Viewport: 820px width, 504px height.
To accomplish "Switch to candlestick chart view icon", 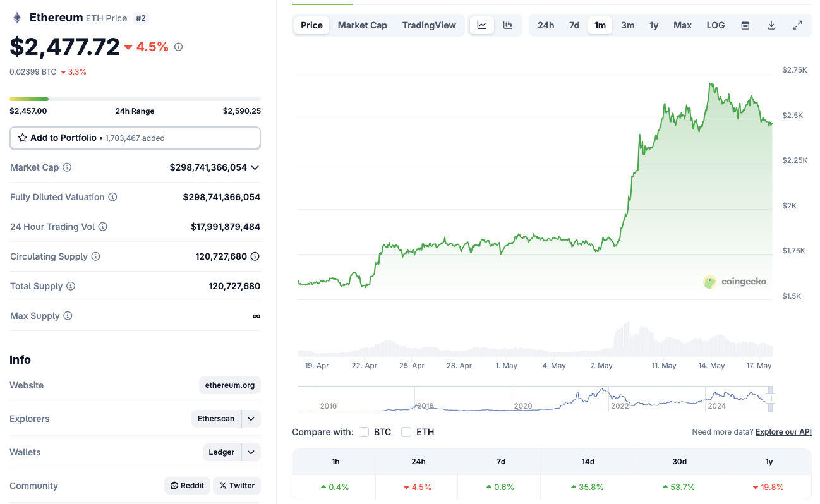I will pos(508,25).
